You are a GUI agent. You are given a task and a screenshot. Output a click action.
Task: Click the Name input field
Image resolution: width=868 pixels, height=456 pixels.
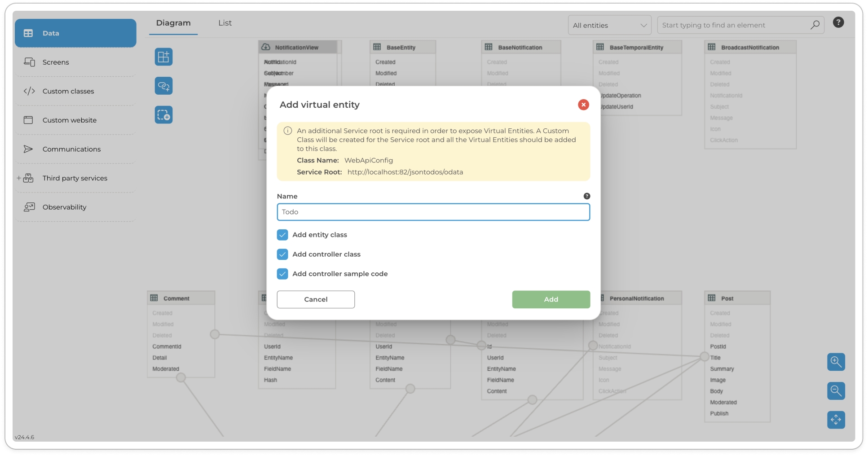[433, 212]
